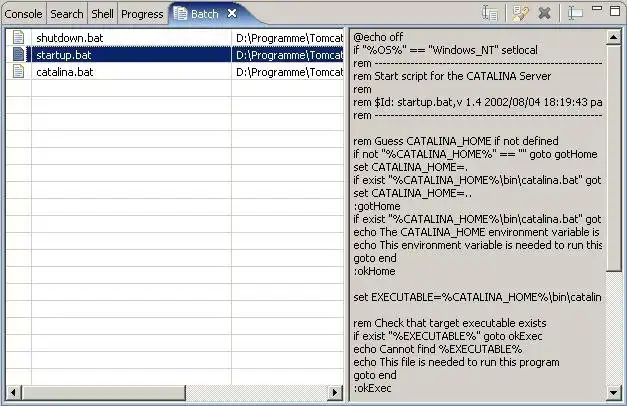The height and width of the screenshot is (406, 627).
Task: Select the catalina.bat file row
Action: pyautogui.click(x=175, y=72)
